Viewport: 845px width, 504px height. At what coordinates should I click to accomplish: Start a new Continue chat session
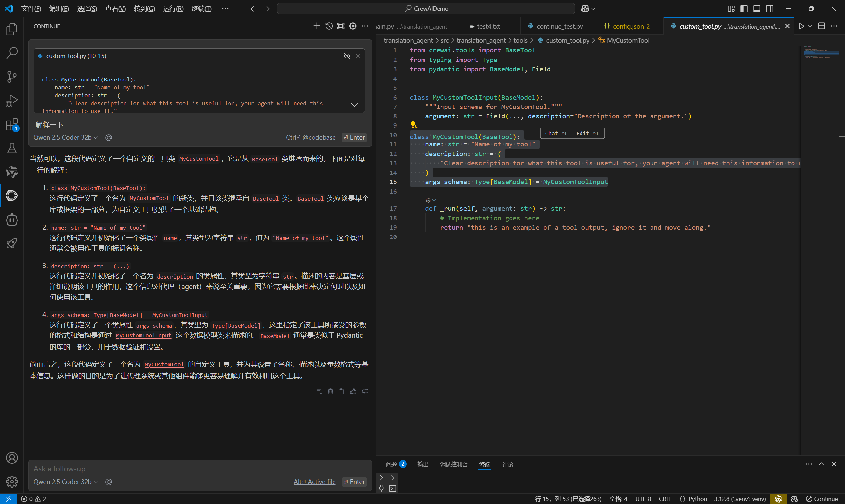316,26
